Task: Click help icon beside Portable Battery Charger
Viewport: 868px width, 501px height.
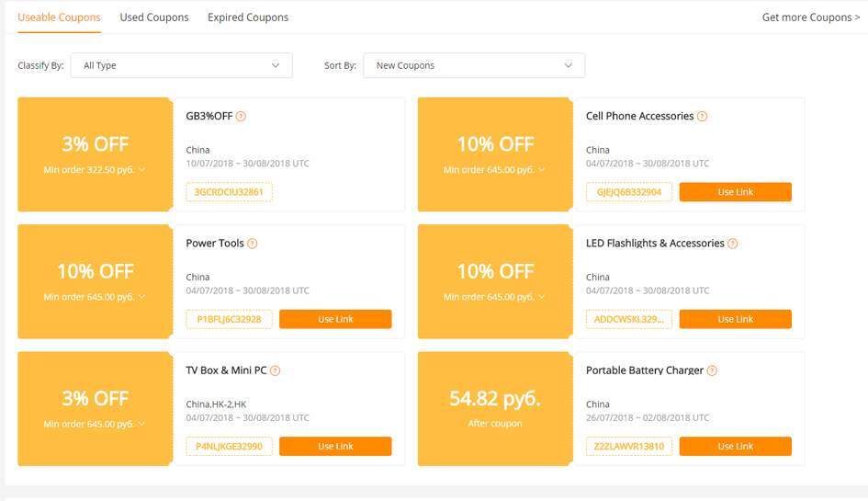Action: [713, 370]
